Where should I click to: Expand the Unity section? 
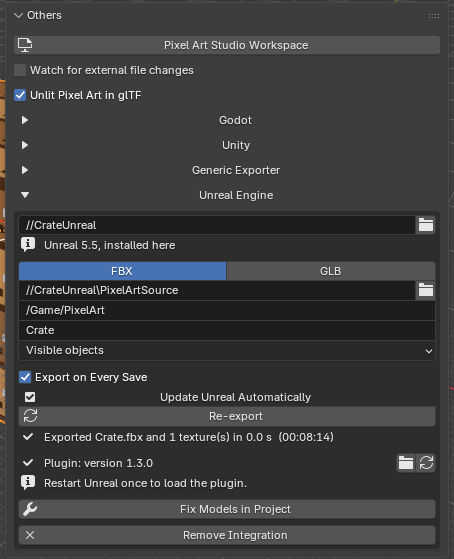point(25,145)
